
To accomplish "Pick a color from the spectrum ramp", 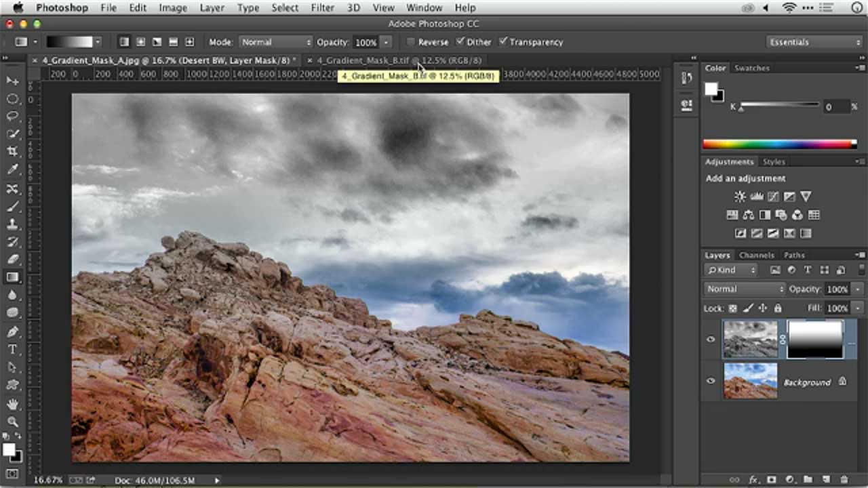I will (x=779, y=144).
